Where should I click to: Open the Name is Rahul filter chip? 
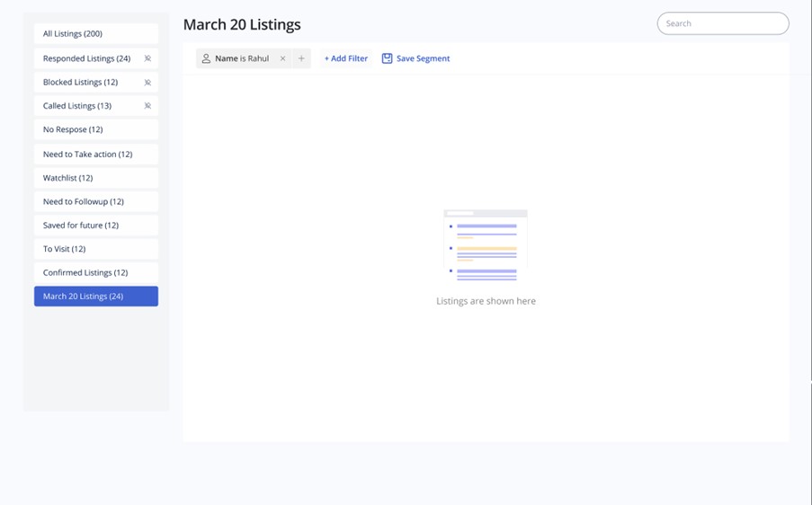point(241,58)
